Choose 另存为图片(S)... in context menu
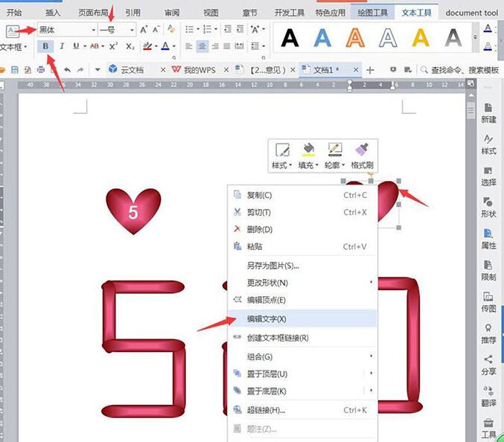 tap(272, 265)
